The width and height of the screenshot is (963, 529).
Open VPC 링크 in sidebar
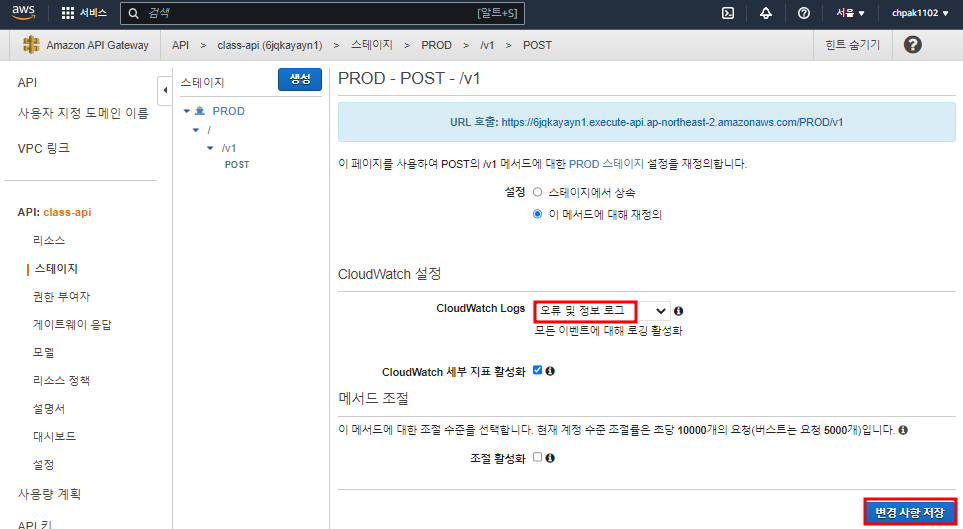(x=44, y=148)
